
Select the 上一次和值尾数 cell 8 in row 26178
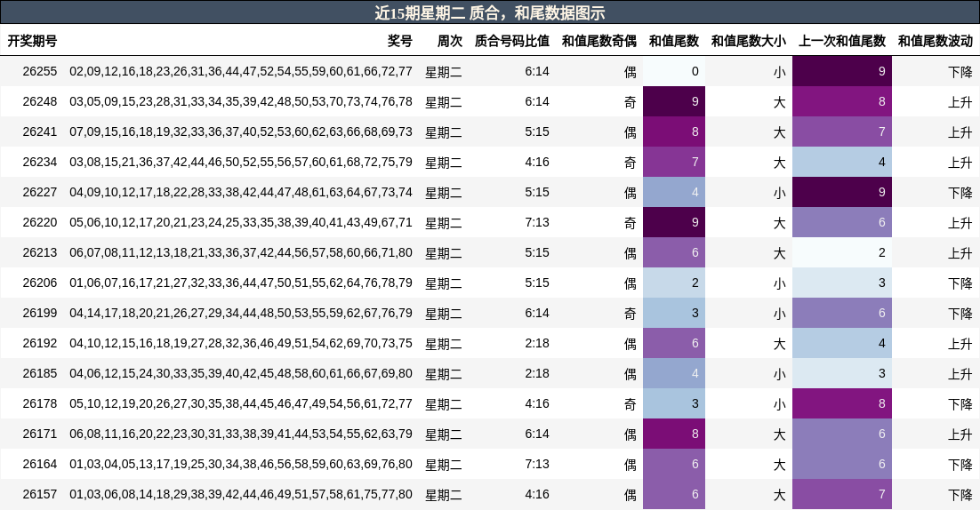pyautogui.click(x=842, y=404)
